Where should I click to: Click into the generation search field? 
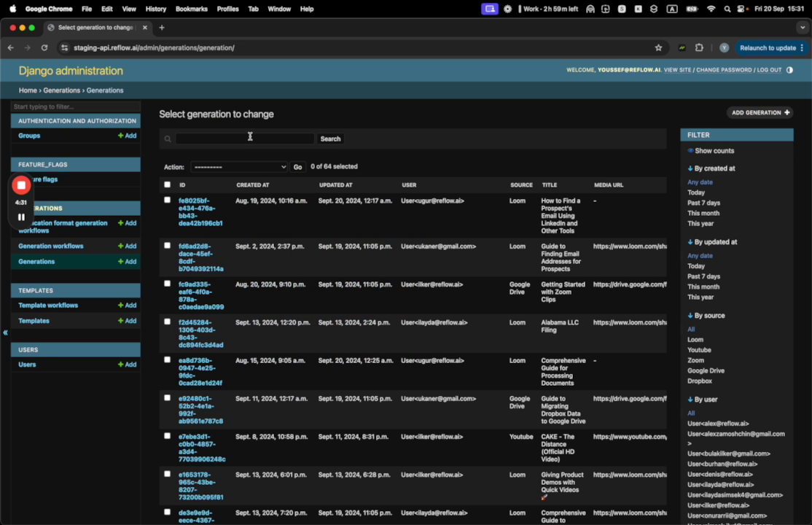(x=244, y=139)
